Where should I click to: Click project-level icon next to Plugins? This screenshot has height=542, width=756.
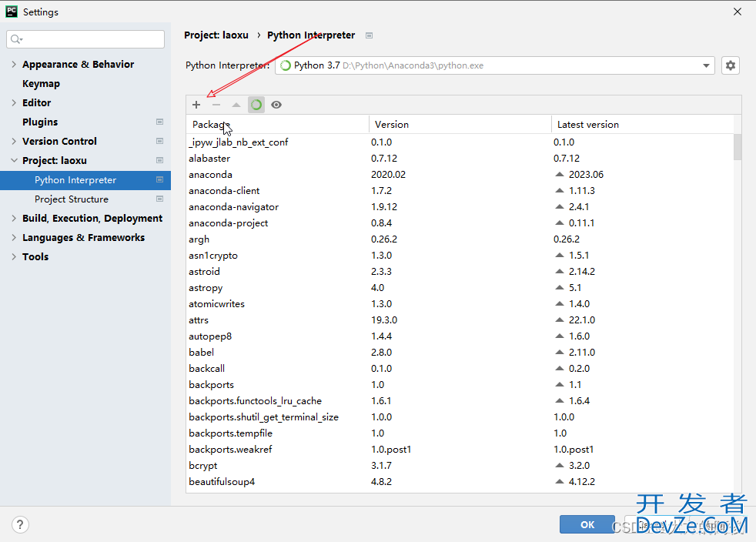point(159,122)
